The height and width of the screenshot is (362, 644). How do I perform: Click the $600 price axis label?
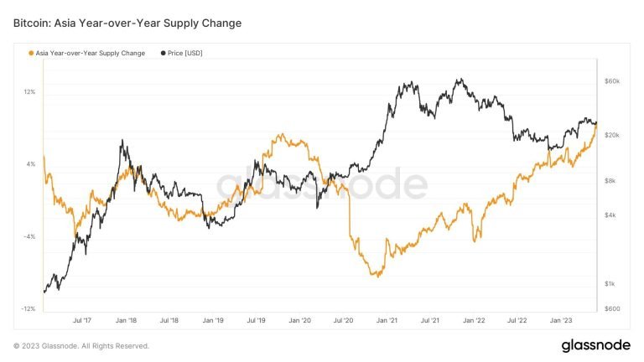coord(612,308)
